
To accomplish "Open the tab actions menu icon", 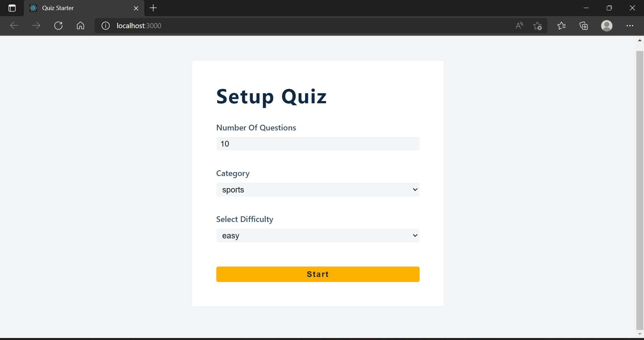I will coord(12,8).
